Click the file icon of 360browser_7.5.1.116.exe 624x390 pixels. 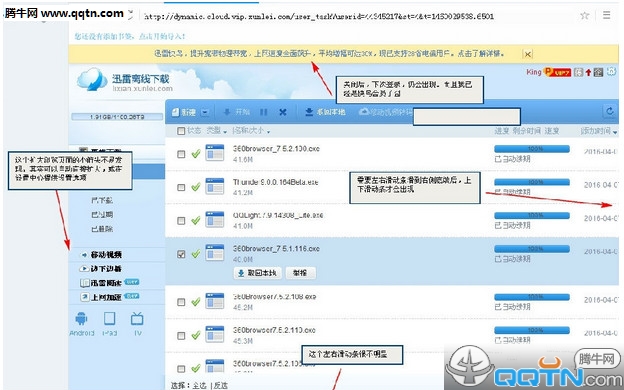(x=214, y=253)
